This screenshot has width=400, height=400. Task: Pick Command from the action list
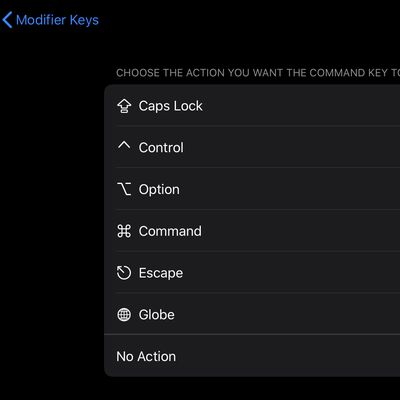point(252,231)
